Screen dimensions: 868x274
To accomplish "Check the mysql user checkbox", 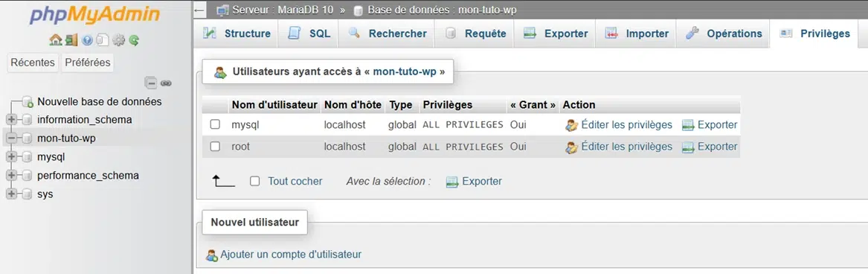I will tap(216, 125).
